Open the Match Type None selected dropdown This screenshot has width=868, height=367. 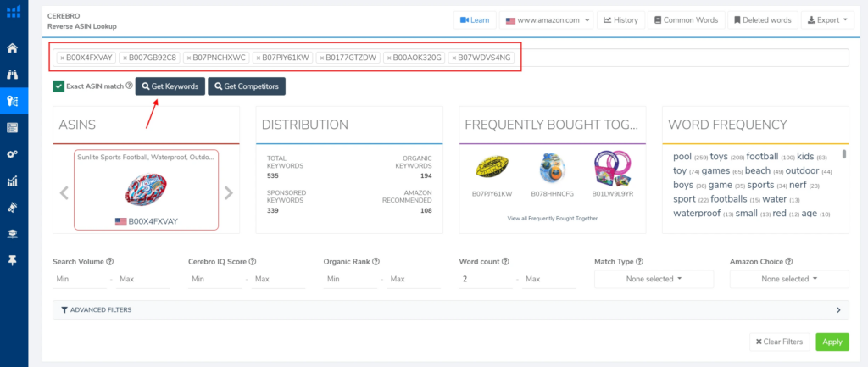click(x=654, y=279)
